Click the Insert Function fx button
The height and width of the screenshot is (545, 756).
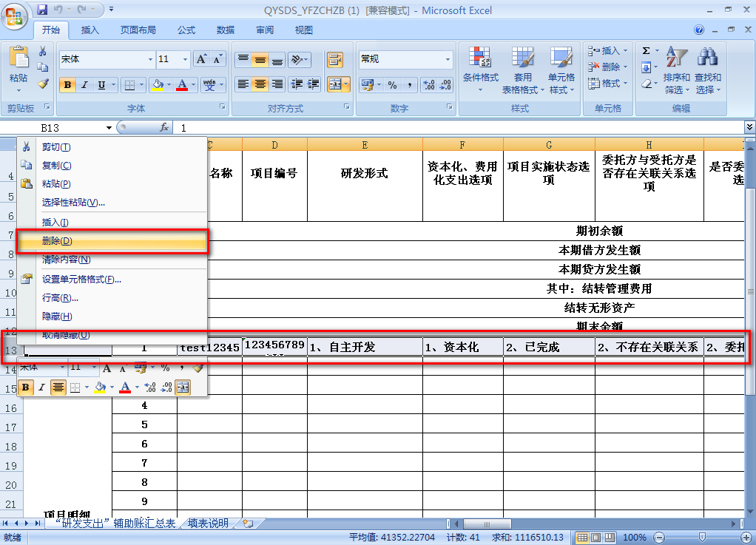tap(164, 127)
